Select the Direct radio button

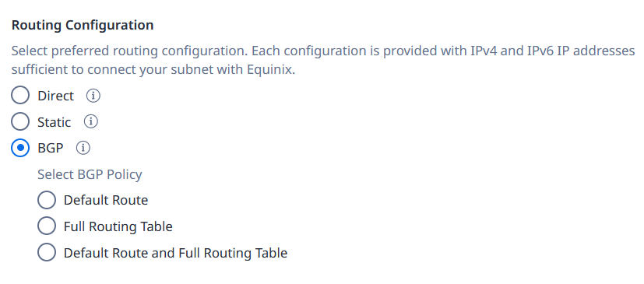[20, 96]
